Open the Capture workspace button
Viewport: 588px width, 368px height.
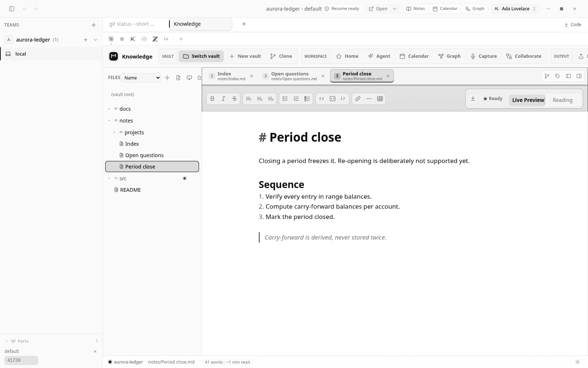pyautogui.click(x=484, y=56)
